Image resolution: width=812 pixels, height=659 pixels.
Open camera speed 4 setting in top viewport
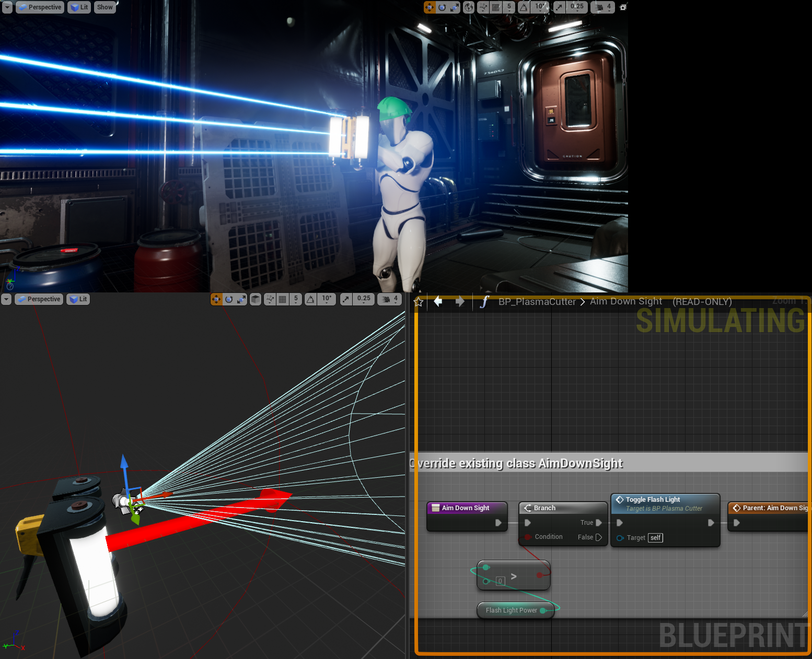[x=603, y=7]
